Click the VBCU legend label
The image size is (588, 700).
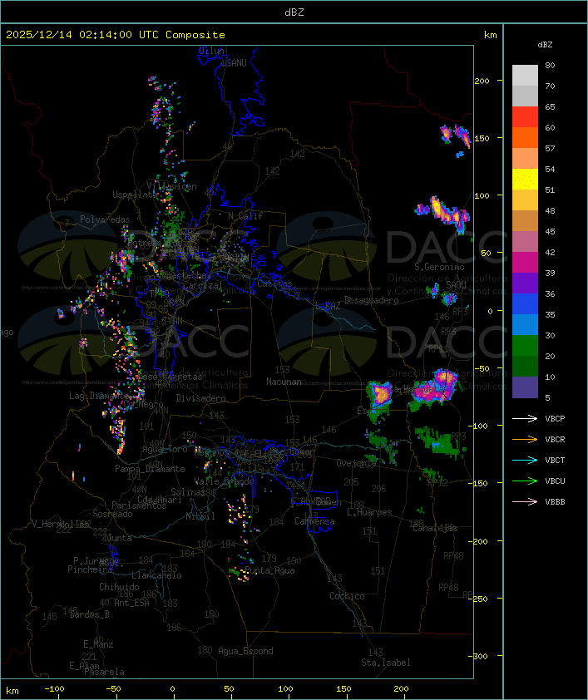555,481
